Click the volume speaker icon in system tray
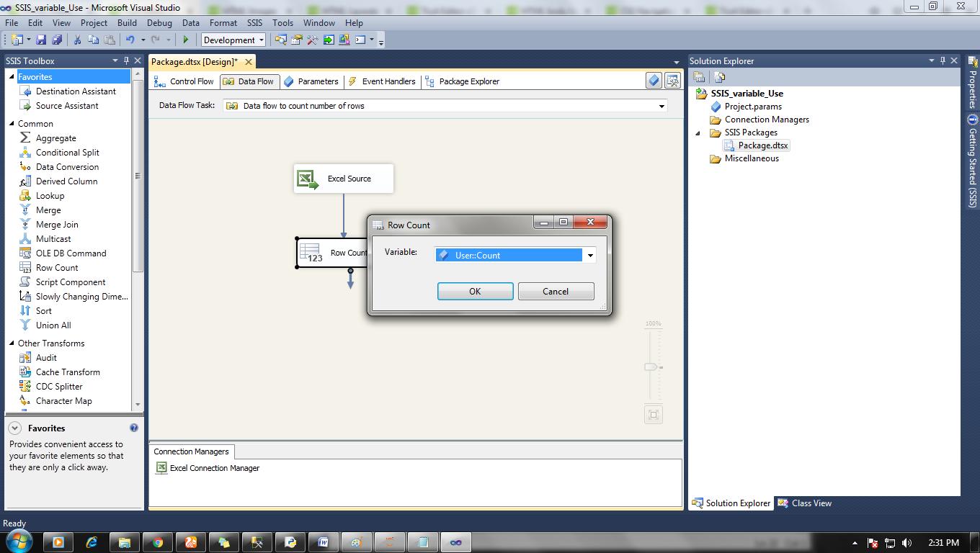This screenshot has width=980, height=553. pyautogui.click(x=907, y=542)
